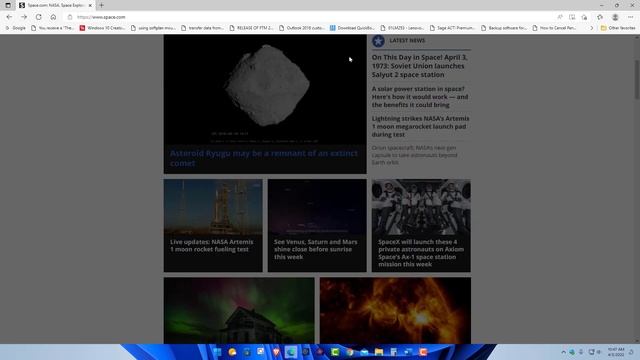Open the 'Sage ACT! Premium...' bookmark
The width and height of the screenshot is (640, 360).
(452, 28)
